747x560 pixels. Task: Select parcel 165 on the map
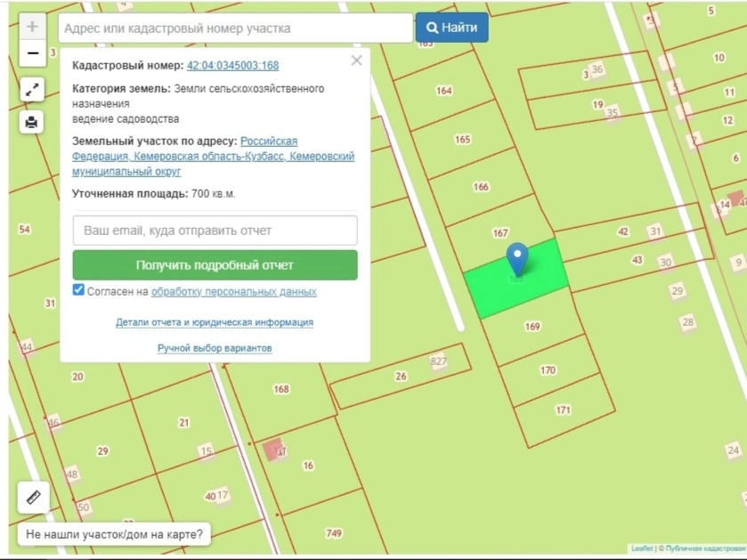[x=463, y=140]
